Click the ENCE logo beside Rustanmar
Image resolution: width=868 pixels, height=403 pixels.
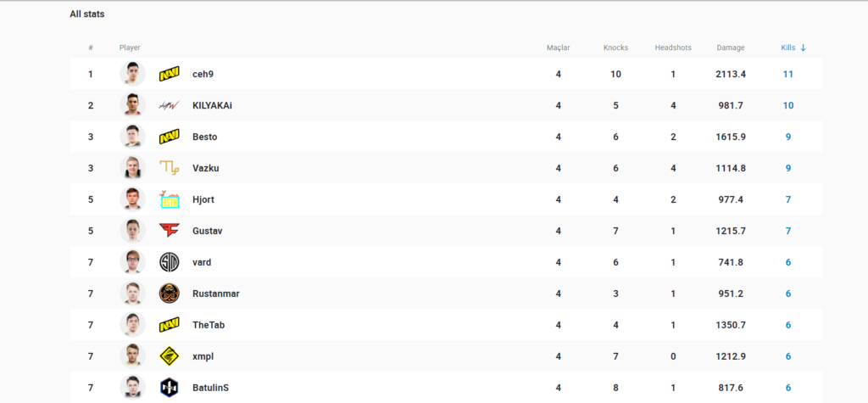tap(170, 294)
